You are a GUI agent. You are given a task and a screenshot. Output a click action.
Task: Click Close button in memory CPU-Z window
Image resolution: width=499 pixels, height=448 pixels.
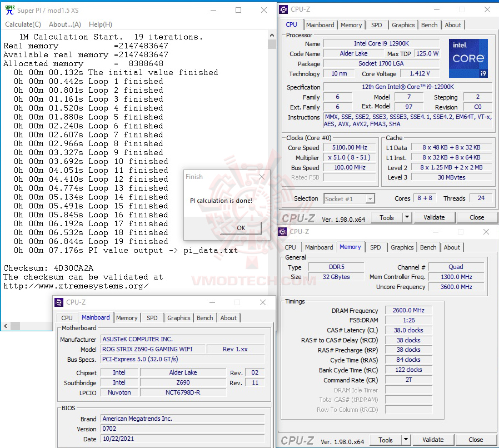click(476, 440)
